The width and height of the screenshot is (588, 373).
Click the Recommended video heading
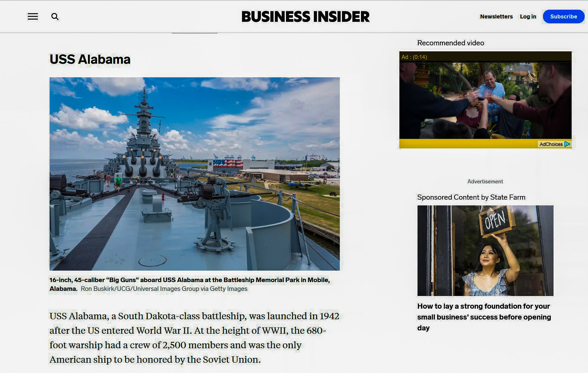pyautogui.click(x=450, y=43)
